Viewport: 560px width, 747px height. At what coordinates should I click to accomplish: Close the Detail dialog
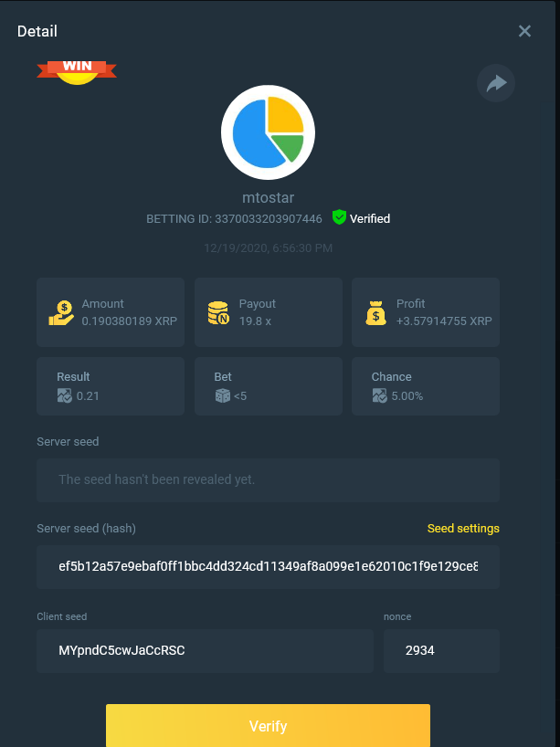click(524, 31)
